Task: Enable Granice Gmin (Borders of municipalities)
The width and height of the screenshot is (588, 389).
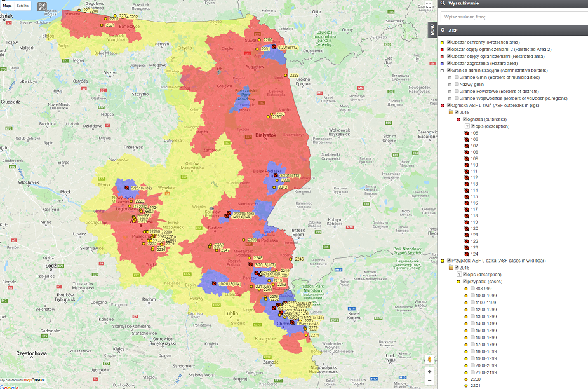Action: [457, 78]
